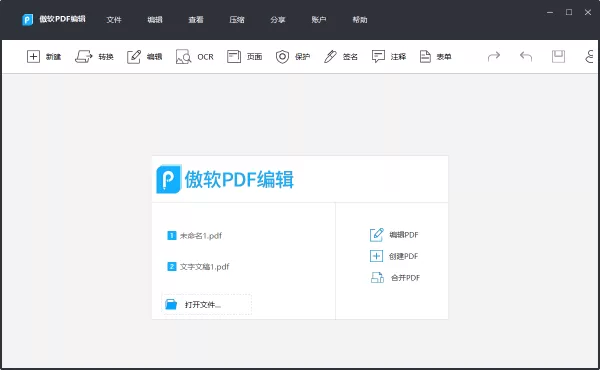The image size is (600, 370).
Task: Open the 查看 menu
Action: pos(196,20)
